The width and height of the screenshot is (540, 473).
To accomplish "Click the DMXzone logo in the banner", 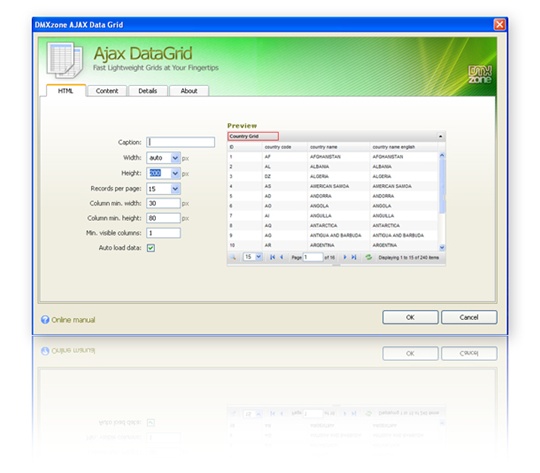I will 480,74.
